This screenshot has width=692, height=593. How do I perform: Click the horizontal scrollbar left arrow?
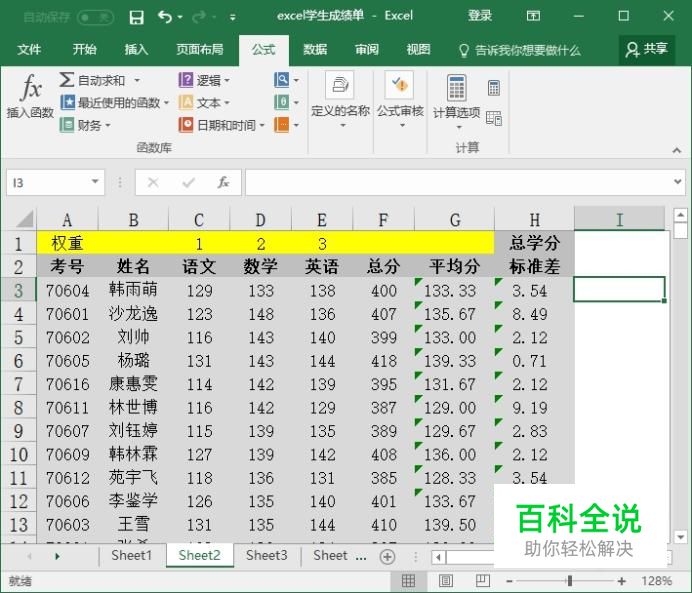point(438,557)
